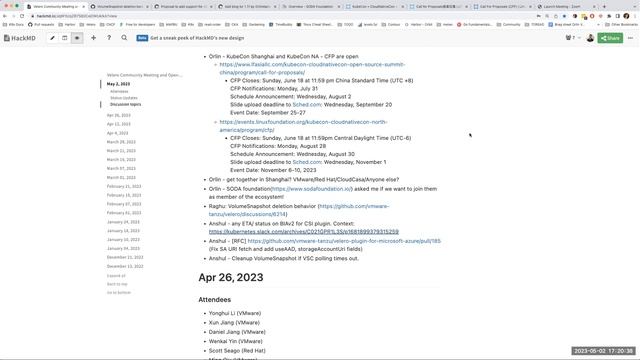Screen dimensions: 640x360
Task: Switch to Launch Meeting - Zoom tab
Action: click(565, 7)
